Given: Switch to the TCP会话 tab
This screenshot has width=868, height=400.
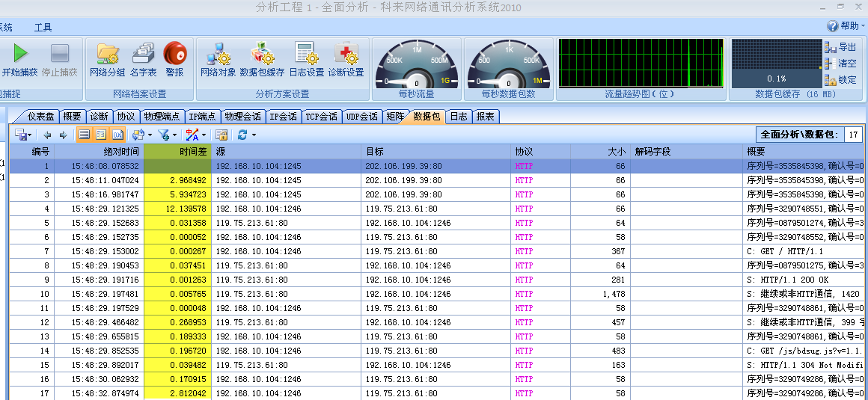Looking at the screenshot, I should point(323,117).
